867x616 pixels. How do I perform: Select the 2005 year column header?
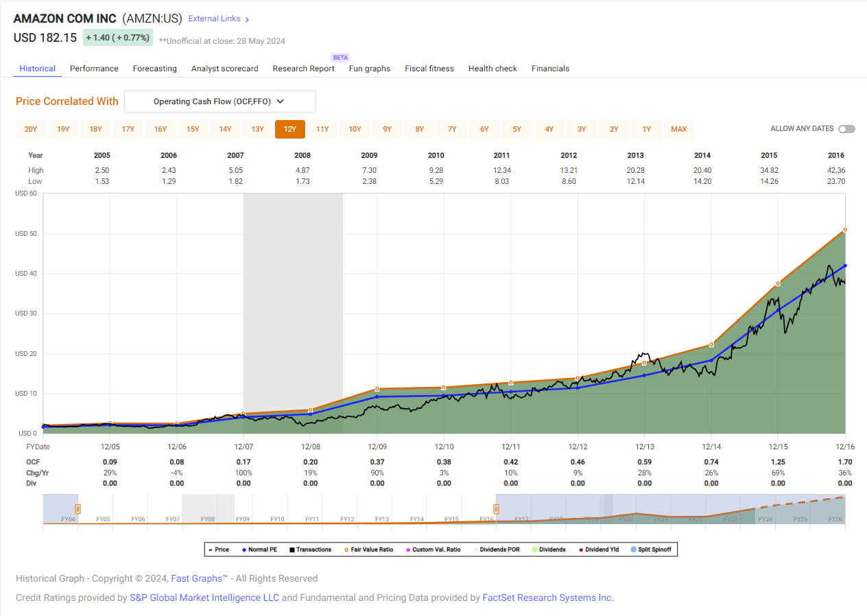[x=102, y=156]
